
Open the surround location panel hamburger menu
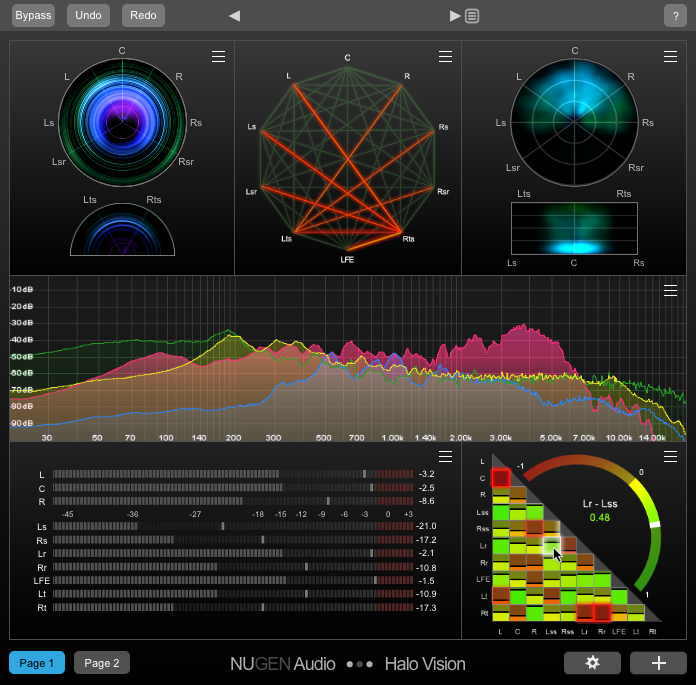coord(218,57)
